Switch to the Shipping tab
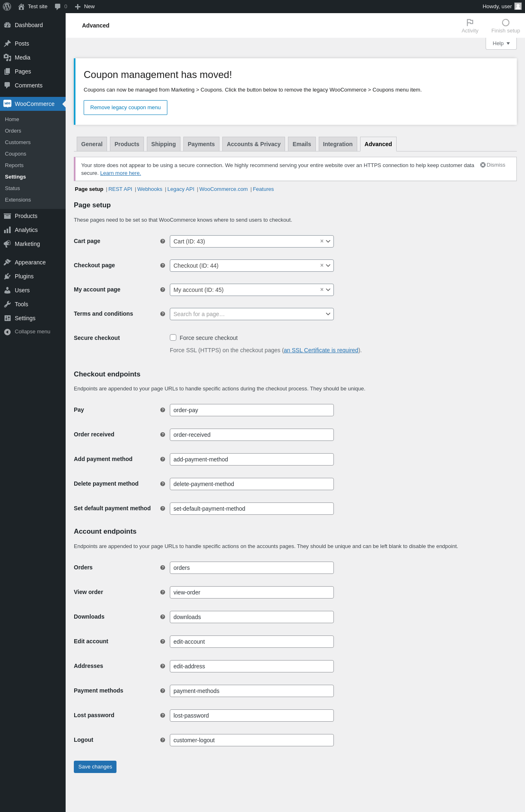 tap(164, 144)
